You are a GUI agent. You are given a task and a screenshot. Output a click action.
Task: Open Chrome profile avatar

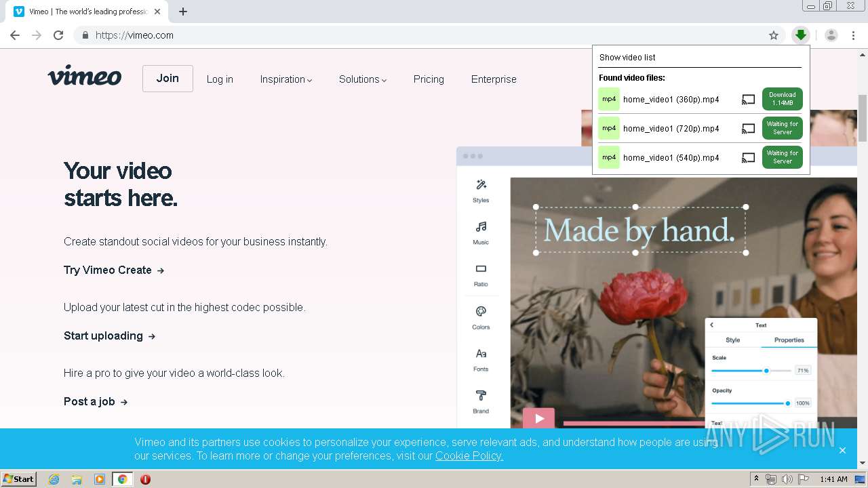click(x=831, y=35)
